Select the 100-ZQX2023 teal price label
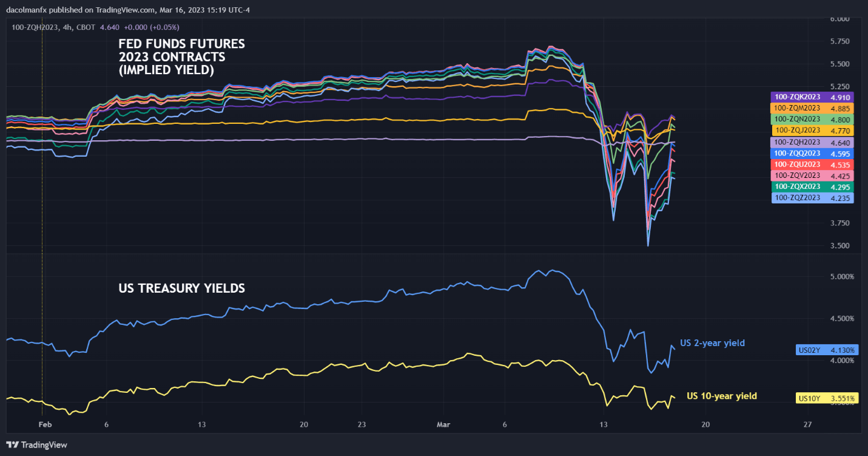The height and width of the screenshot is (456, 868). click(x=812, y=186)
